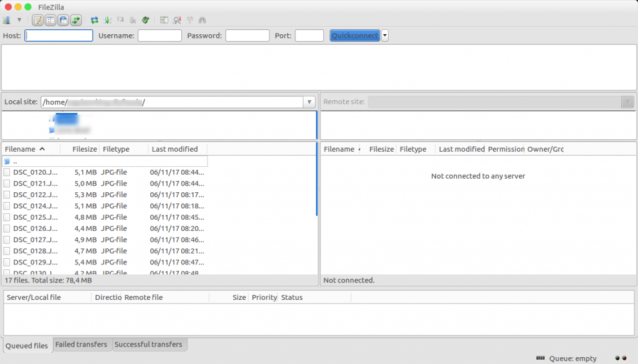Open the Local site path dropdown
The height and width of the screenshot is (364, 638).
[x=310, y=101]
